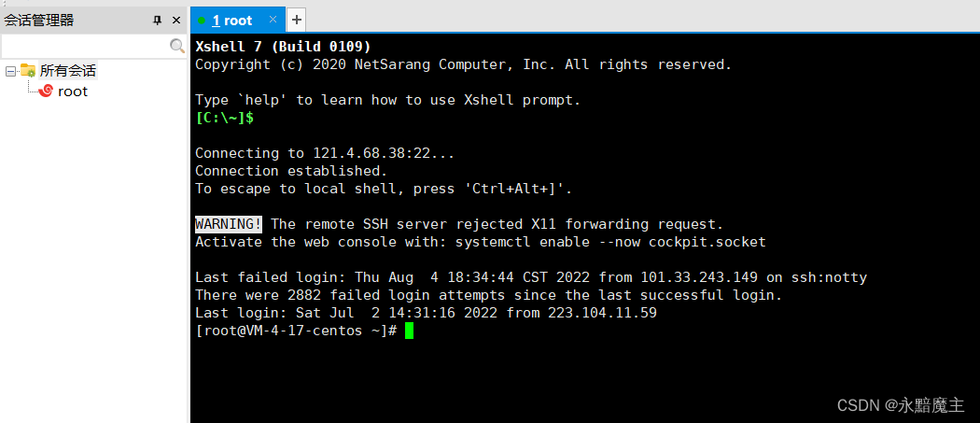Click the 会话管理器 panel title
The height and width of the screenshot is (423, 980).
click(x=39, y=20)
